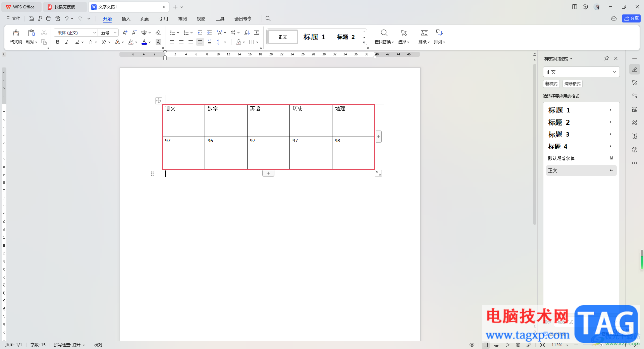Viewport: 644px width, 349px height.
Task: Click the Sort A-Z icon
Action: point(247,33)
